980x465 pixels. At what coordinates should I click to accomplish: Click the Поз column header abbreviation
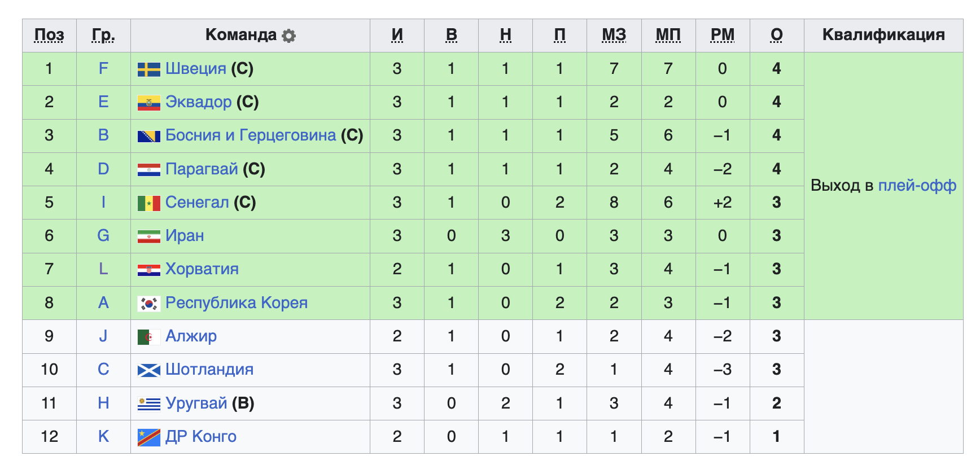[x=49, y=34]
